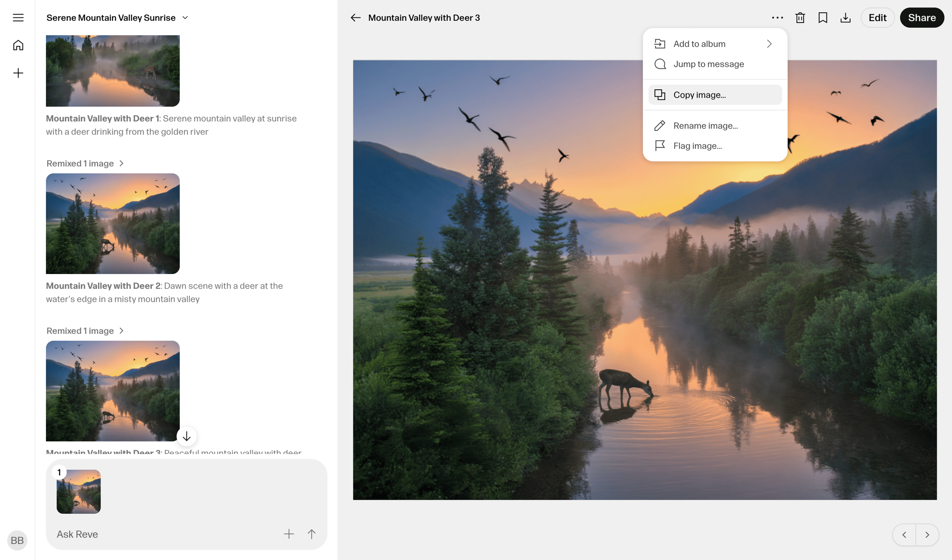Screen dimensions: 952x560
Task: Go to Home via house icon
Action: (x=18, y=45)
